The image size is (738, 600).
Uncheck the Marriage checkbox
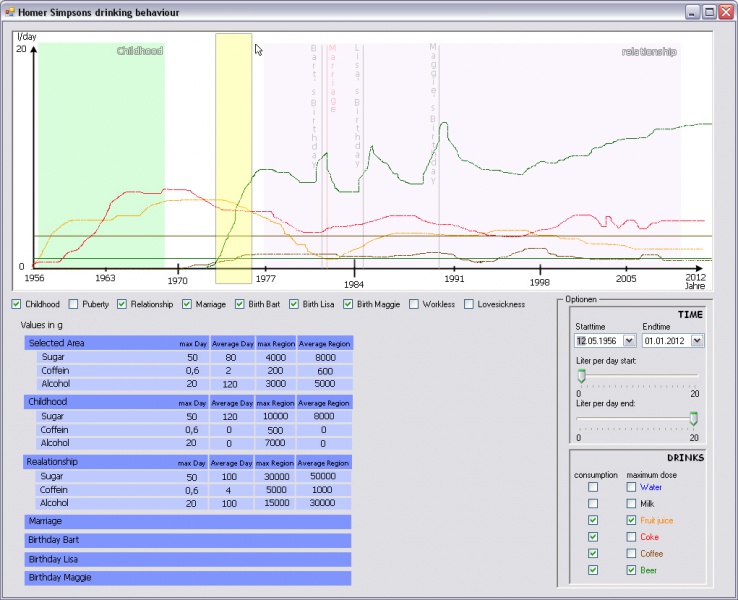tap(187, 304)
